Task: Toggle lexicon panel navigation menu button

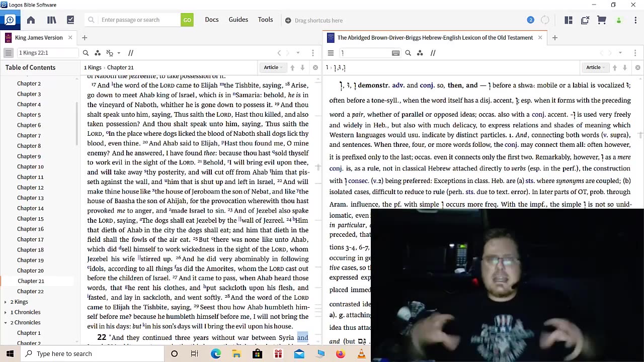Action: pos(331,53)
